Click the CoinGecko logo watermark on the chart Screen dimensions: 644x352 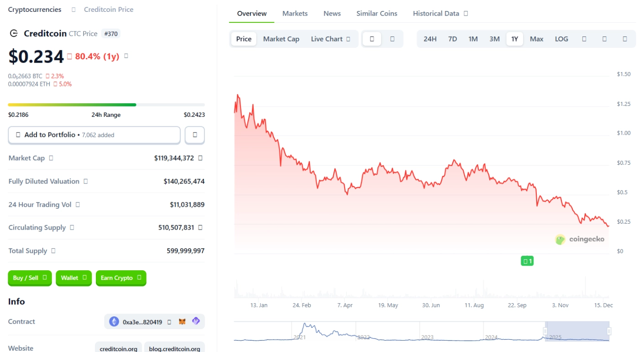[581, 239]
